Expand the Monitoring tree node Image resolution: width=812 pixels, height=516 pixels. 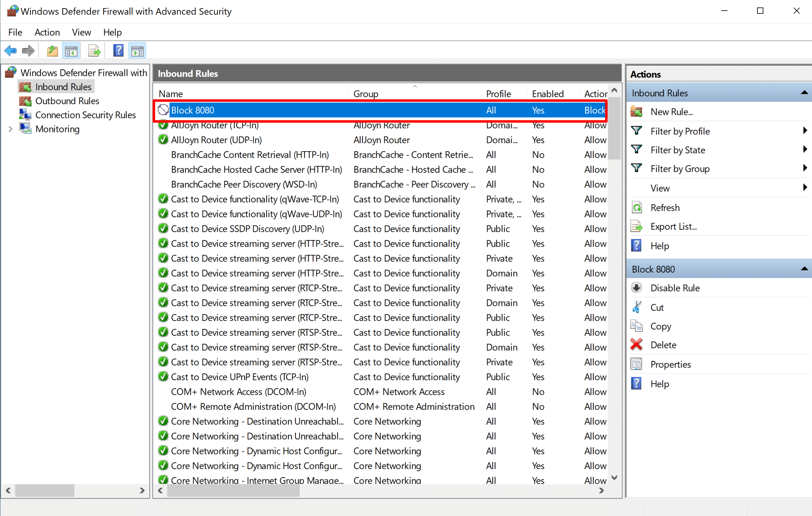(11, 129)
